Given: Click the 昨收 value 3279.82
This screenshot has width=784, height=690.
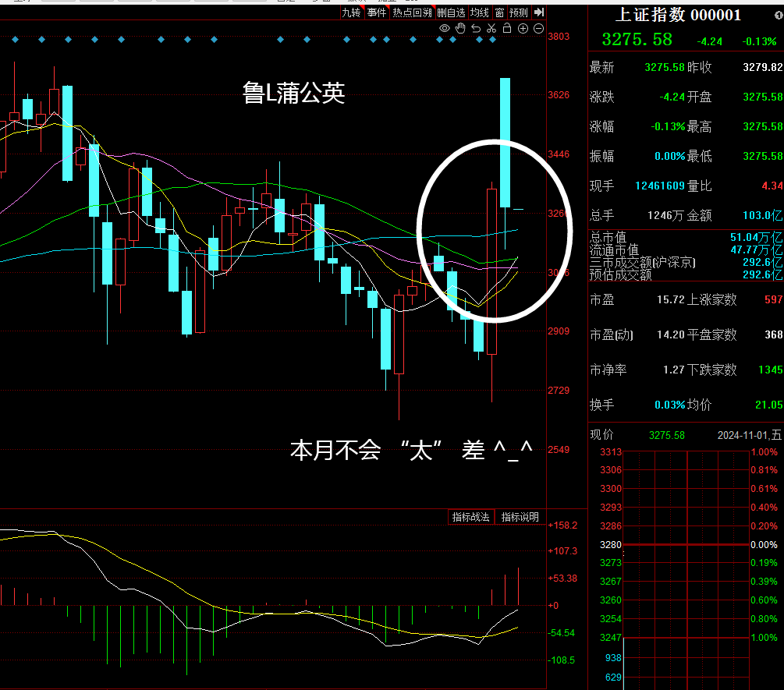Looking at the screenshot, I should click(x=762, y=67).
